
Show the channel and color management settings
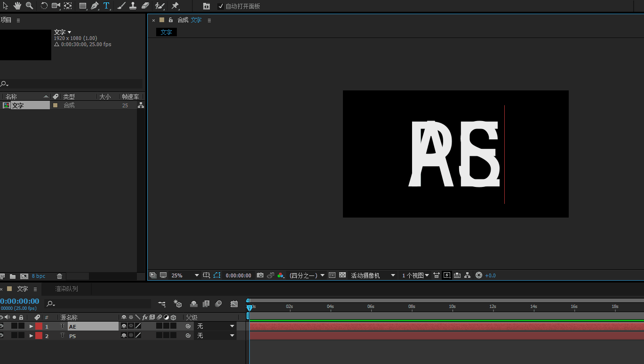coord(281,275)
